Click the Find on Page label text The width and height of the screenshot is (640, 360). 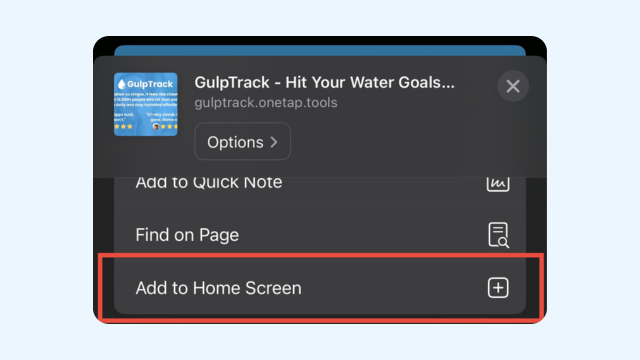(x=187, y=235)
